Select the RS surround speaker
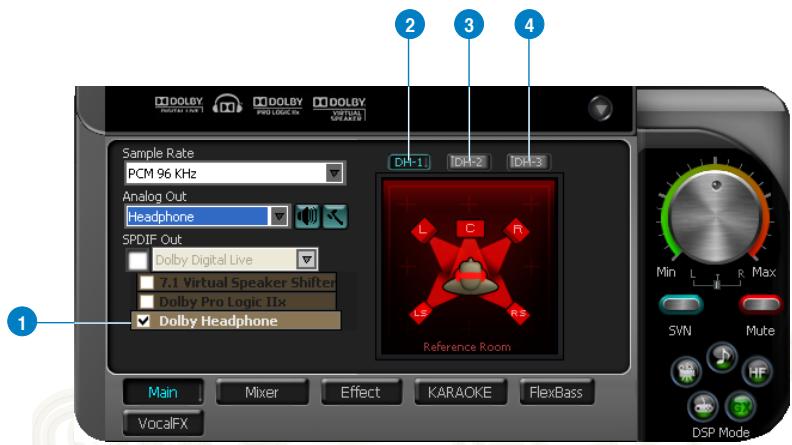Viewport: 792px width, 445px height. (518, 313)
